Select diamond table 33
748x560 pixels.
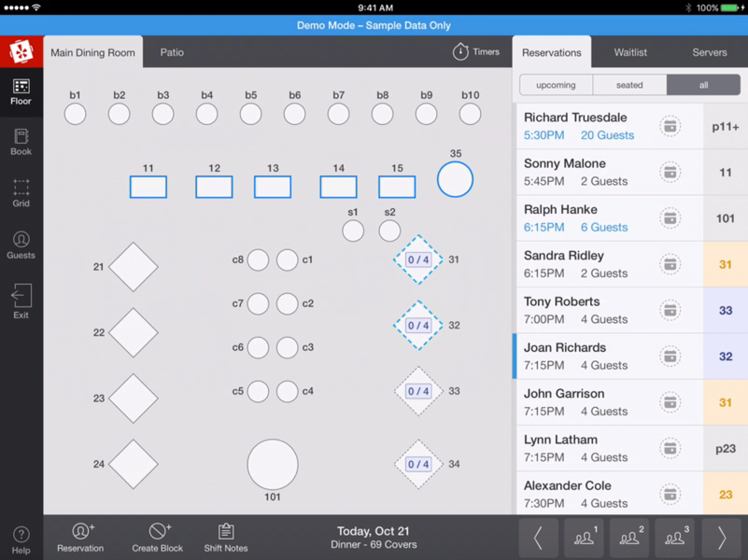418,391
